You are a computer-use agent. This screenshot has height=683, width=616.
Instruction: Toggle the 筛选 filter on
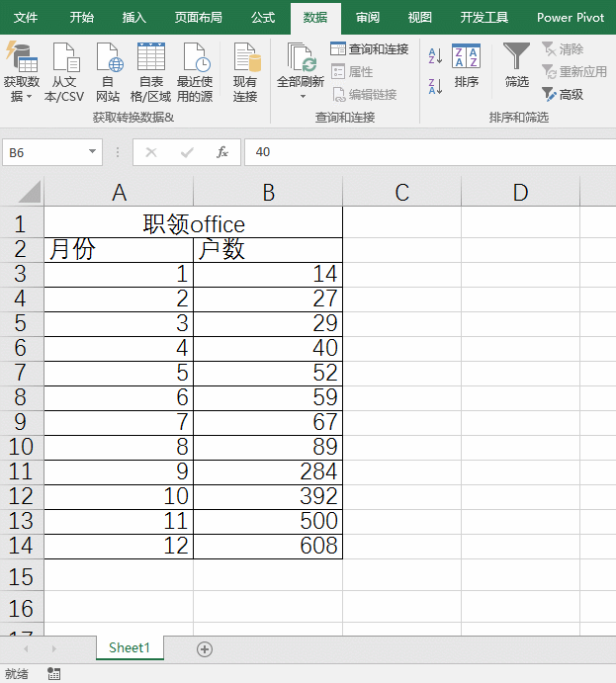(x=516, y=67)
